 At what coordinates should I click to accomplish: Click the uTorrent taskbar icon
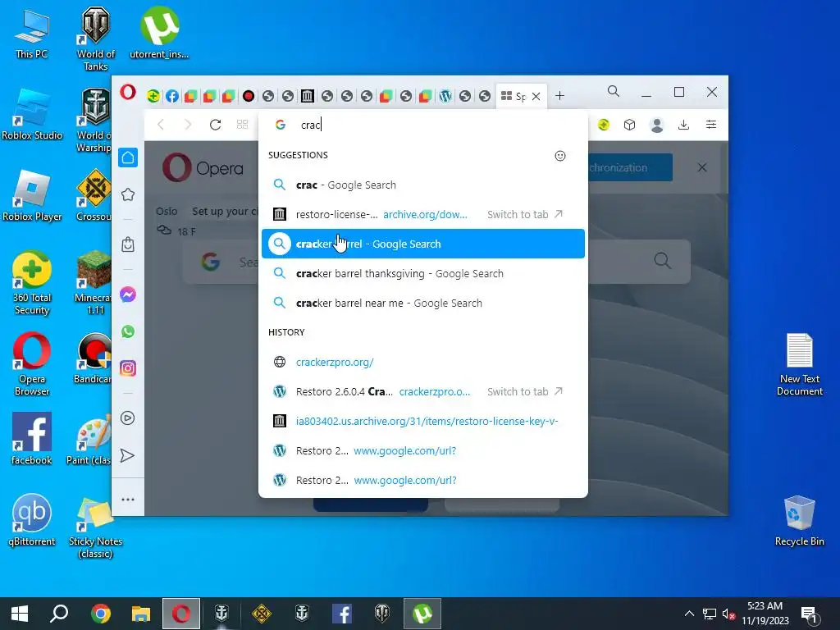[x=422, y=614]
